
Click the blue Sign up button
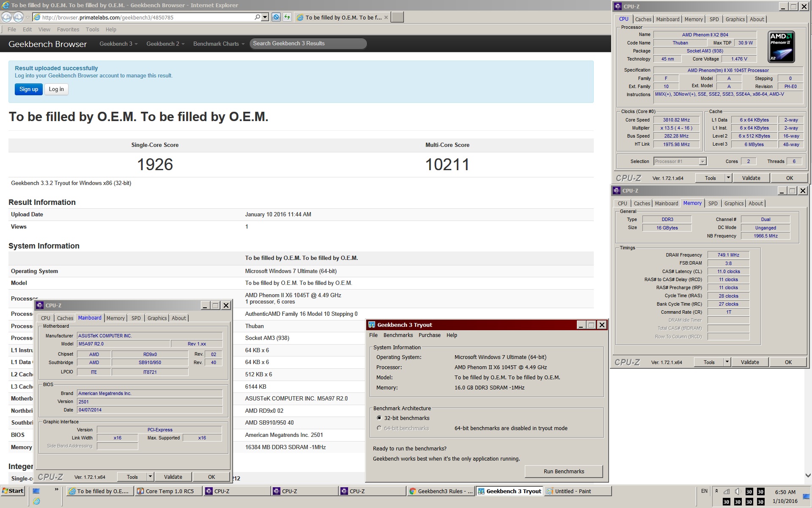(x=29, y=89)
